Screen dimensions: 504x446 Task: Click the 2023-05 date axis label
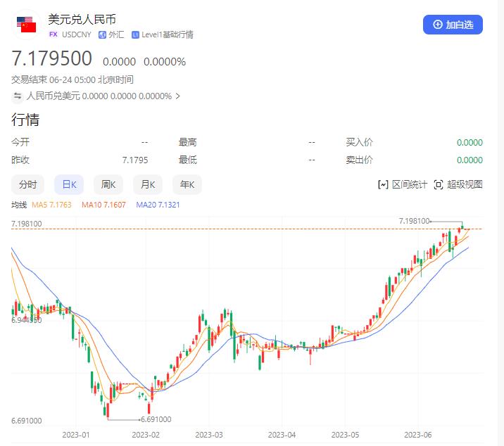pos(345,435)
